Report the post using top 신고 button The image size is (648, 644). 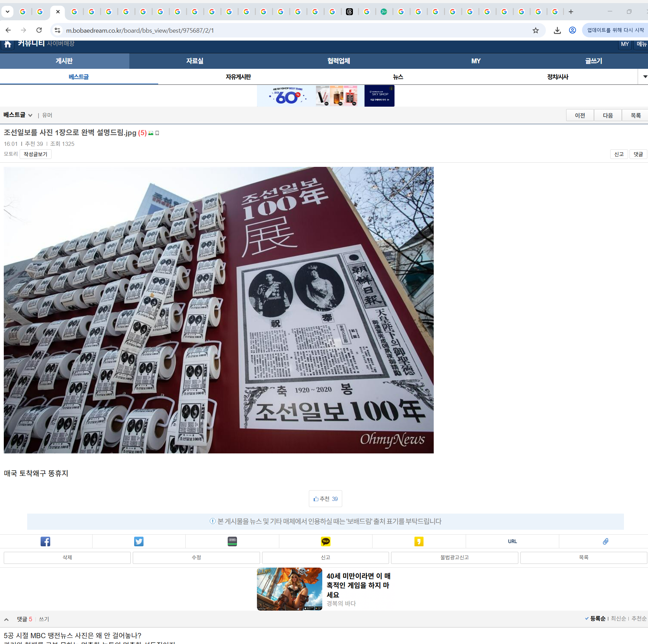619,154
